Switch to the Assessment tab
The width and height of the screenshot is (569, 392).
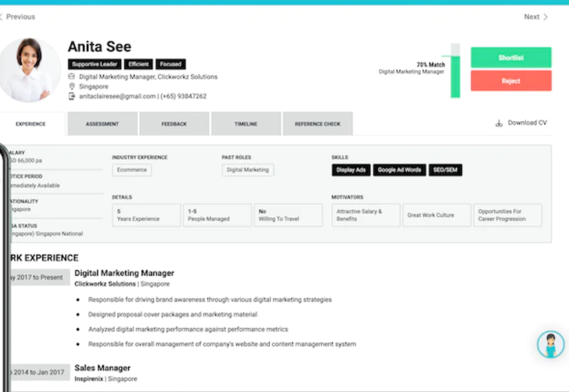102,124
